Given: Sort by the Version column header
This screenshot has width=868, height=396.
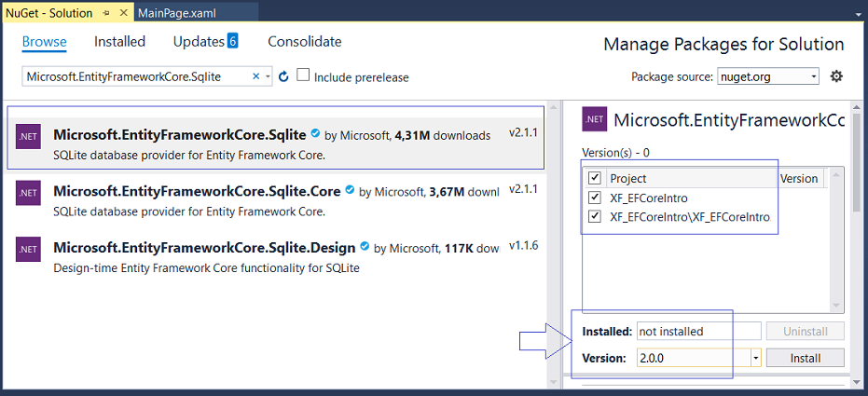Looking at the screenshot, I should click(799, 178).
